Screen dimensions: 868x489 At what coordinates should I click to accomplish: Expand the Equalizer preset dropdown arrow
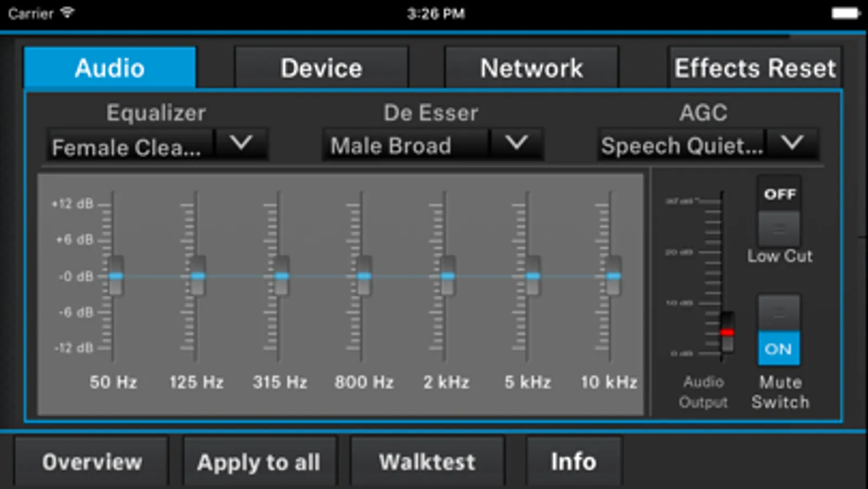coord(241,143)
